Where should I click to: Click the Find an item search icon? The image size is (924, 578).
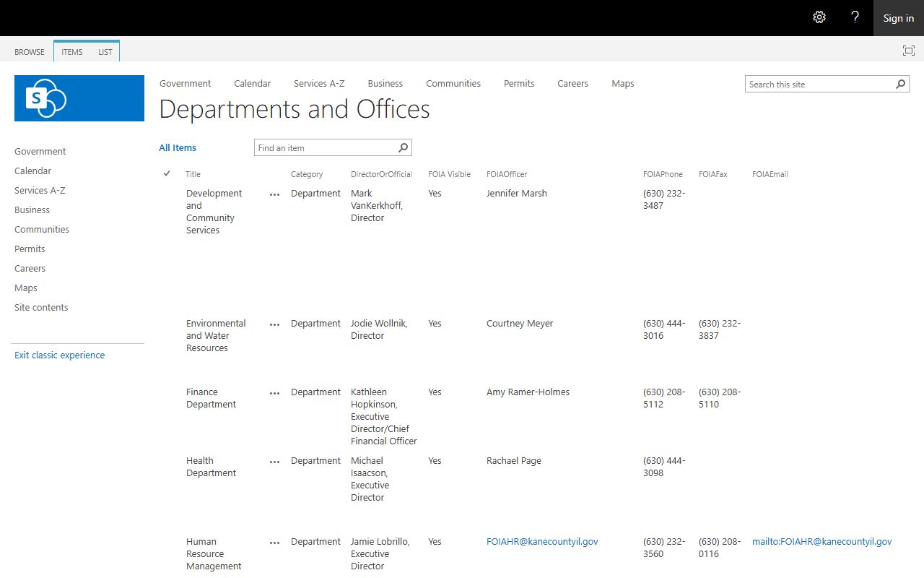404,148
